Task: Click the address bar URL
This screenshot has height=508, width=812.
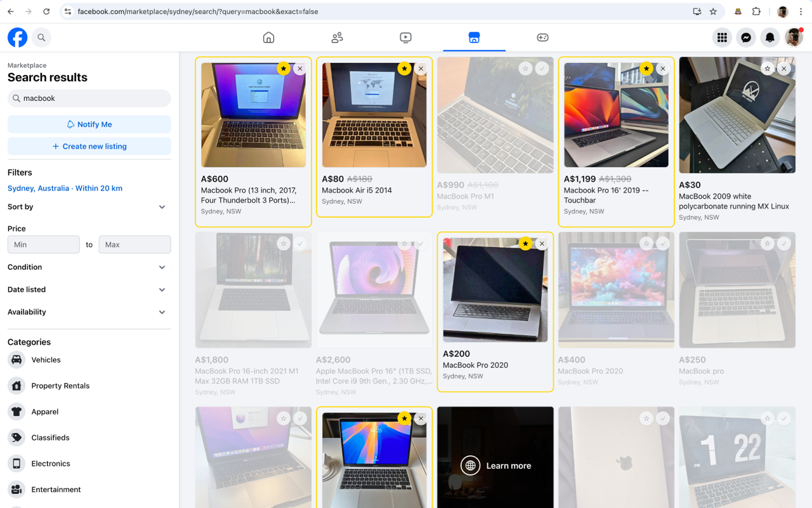Action: coord(198,11)
